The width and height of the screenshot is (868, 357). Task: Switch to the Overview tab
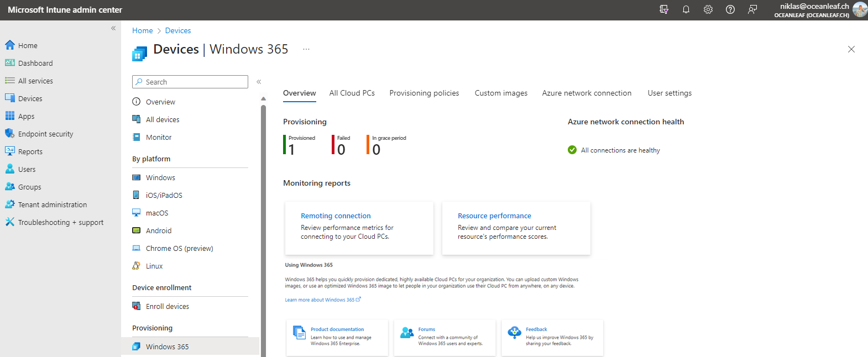(300, 93)
